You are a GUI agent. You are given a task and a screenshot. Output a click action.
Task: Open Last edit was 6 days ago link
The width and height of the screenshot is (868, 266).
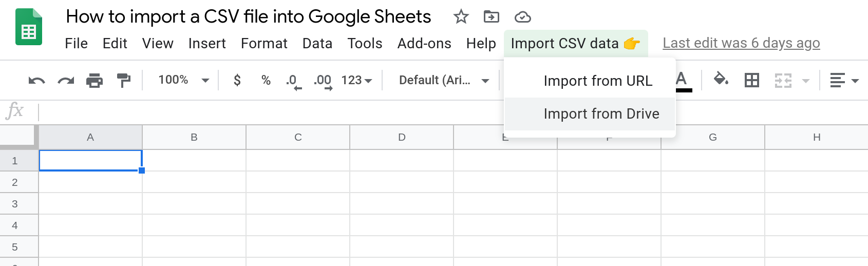[741, 43]
